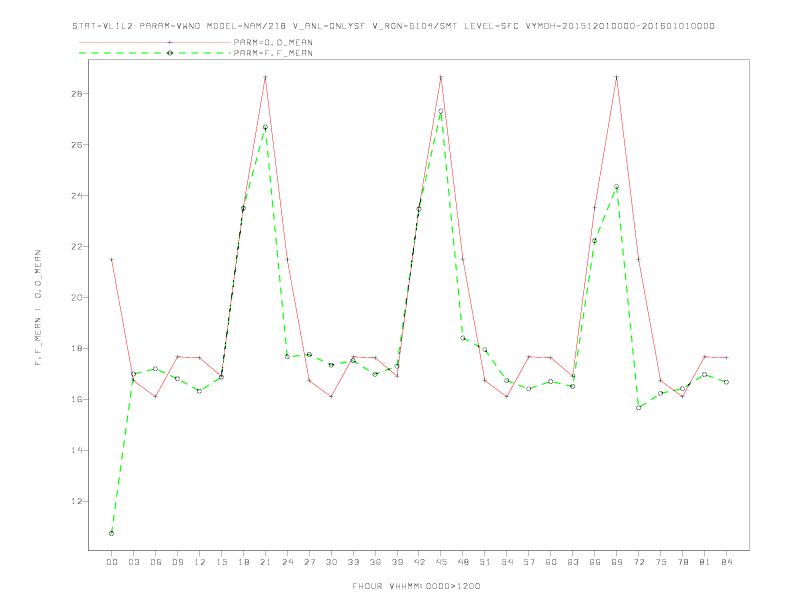Click the x-axis tick label 57

(529, 562)
